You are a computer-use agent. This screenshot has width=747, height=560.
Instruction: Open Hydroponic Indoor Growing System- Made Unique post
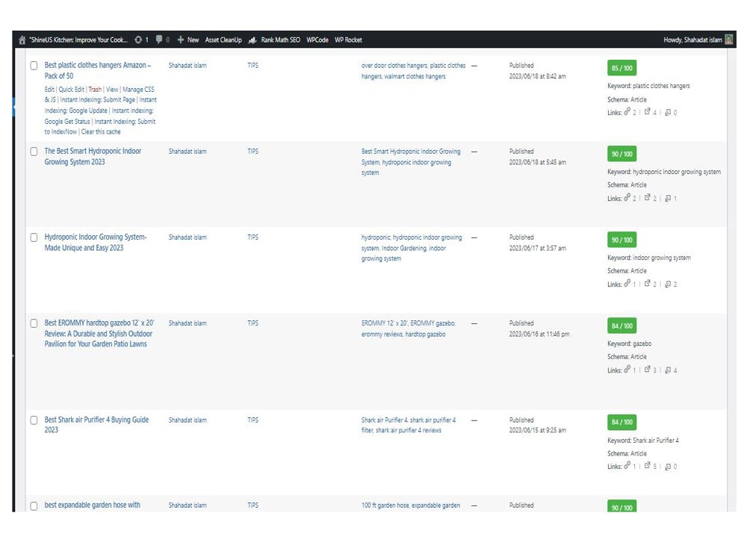96,243
